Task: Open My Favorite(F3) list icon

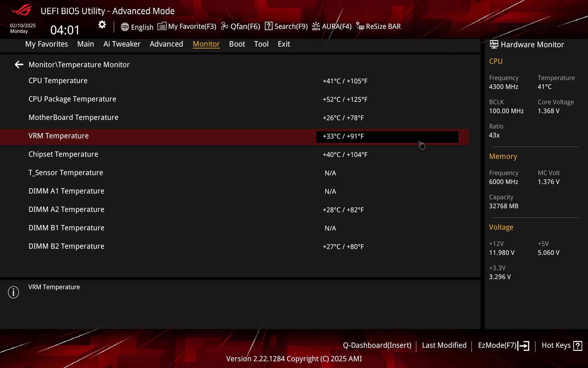Action: coord(162,26)
